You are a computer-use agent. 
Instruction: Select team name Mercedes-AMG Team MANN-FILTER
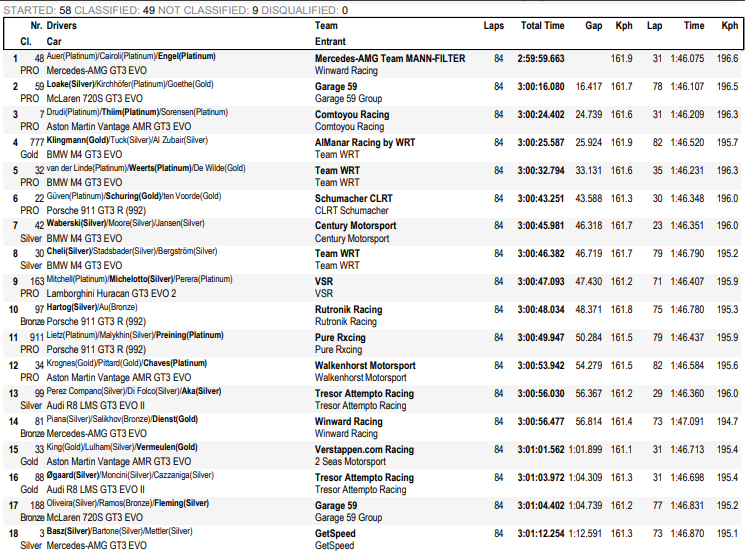pyautogui.click(x=390, y=58)
